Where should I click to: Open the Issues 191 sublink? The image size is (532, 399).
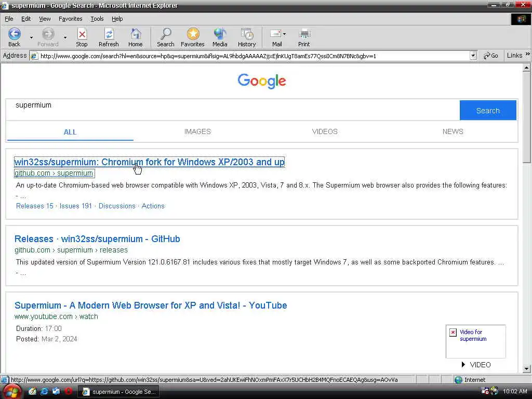coord(76,206)
